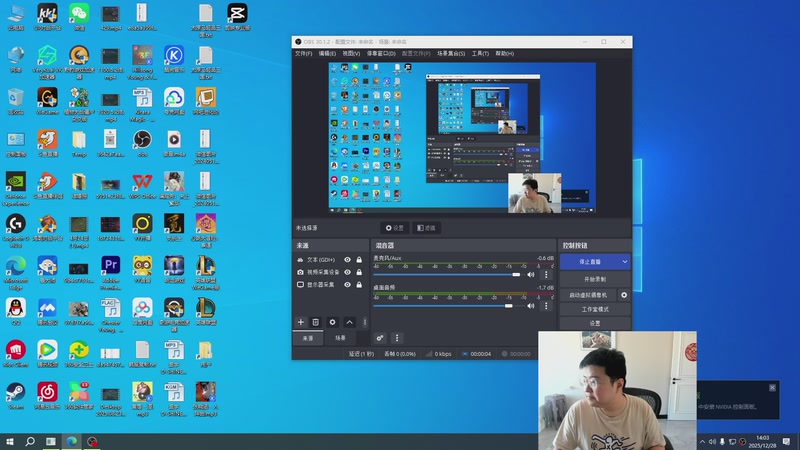Open the 帮助(H) menu
This screenshot has height=450, width=800.
505,54
